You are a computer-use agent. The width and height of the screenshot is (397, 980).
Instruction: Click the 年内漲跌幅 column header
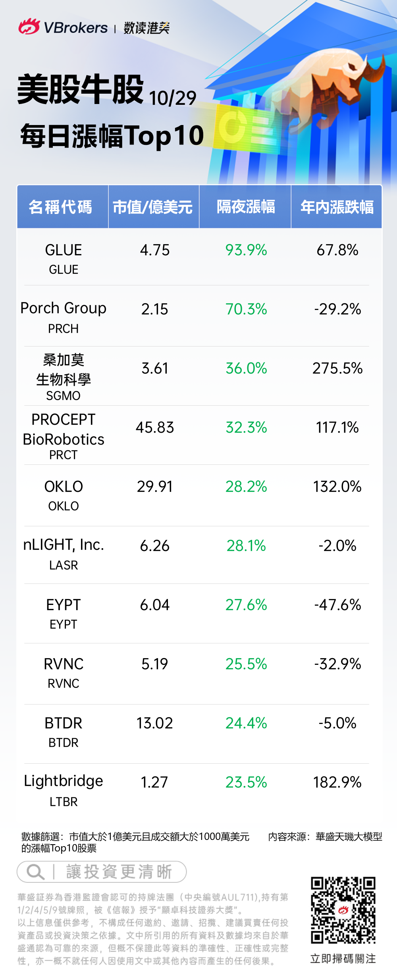337,207
